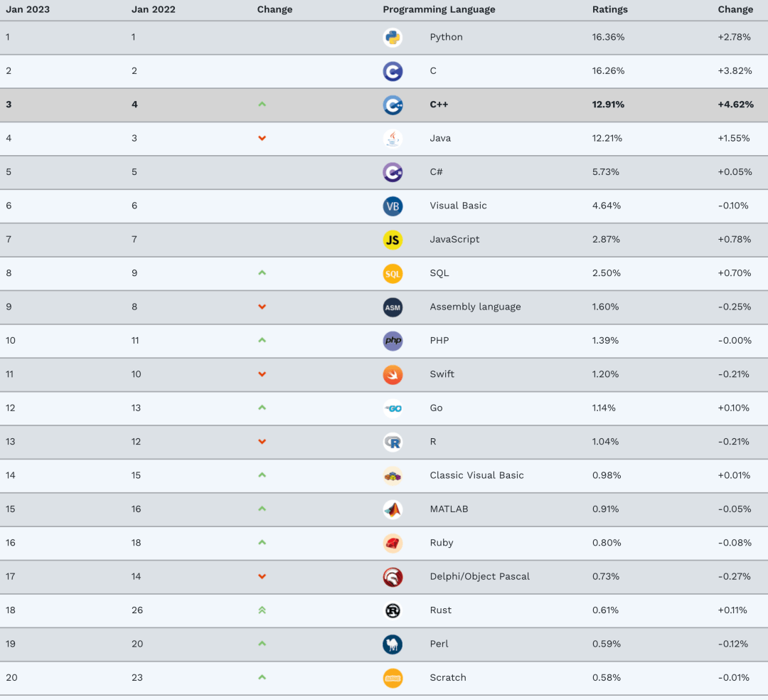
Task: Click the Rust double up-arrow indicator
Action: click(x=262, y=610)
